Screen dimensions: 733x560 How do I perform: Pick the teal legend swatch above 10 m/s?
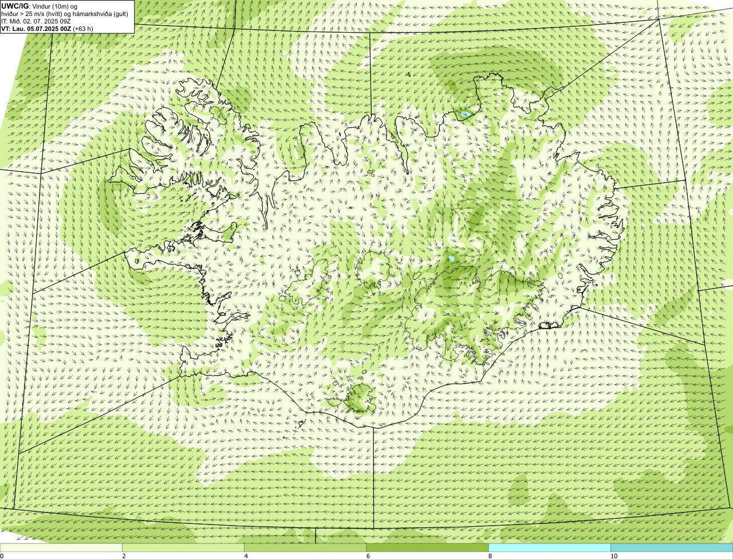672,547
